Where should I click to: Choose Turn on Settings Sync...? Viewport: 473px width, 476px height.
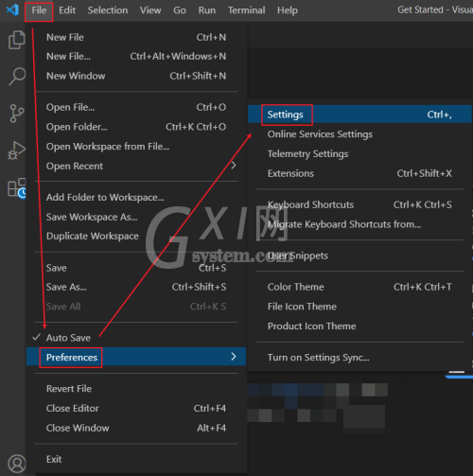tap(359, 358)
